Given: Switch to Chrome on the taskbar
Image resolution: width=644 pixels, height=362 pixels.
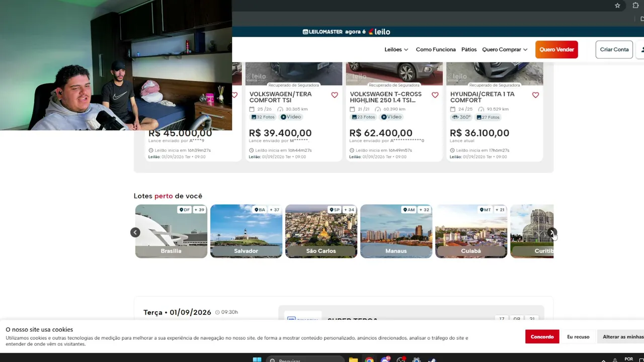Looking at the screenshot, I should coord(369,360).
